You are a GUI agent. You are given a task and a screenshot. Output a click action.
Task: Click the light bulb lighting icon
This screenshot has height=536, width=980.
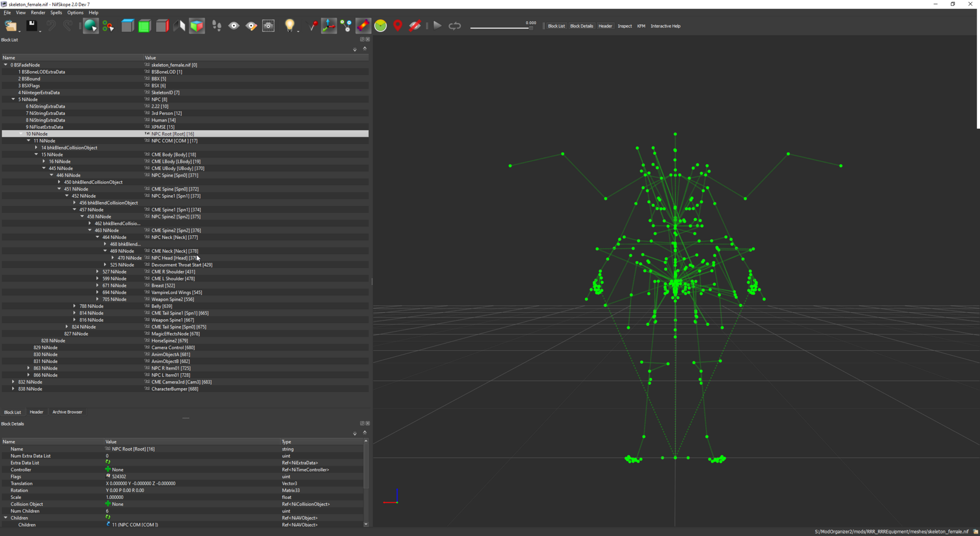tap(289, 26)
